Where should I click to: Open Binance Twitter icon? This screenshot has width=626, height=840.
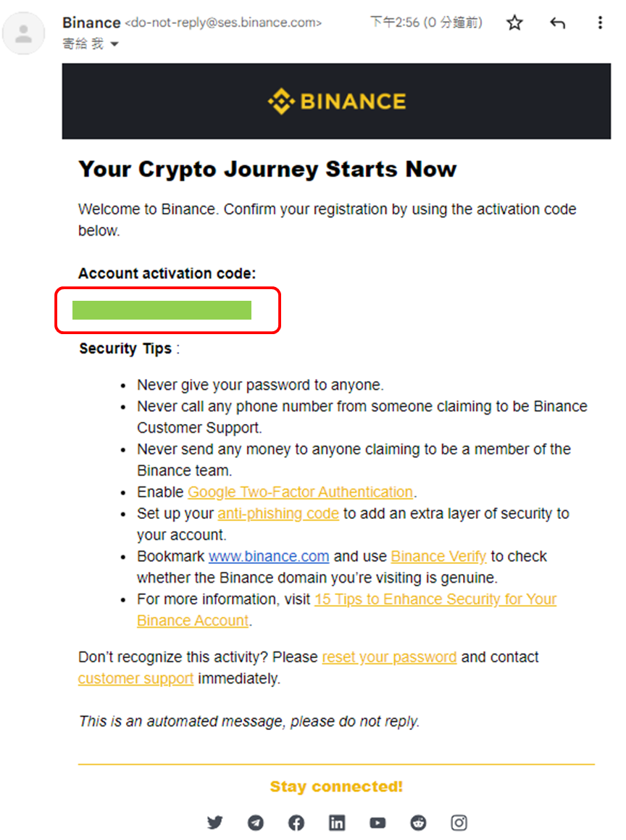point(214,823)
